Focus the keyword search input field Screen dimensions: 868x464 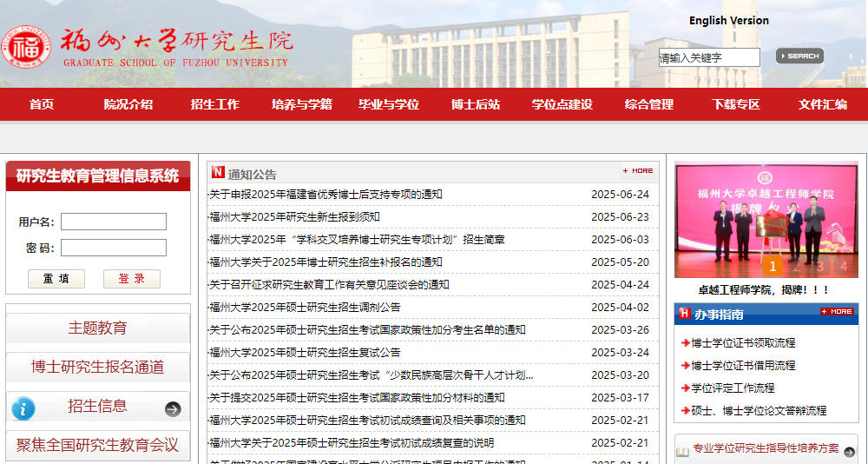(x=709, y=57)
